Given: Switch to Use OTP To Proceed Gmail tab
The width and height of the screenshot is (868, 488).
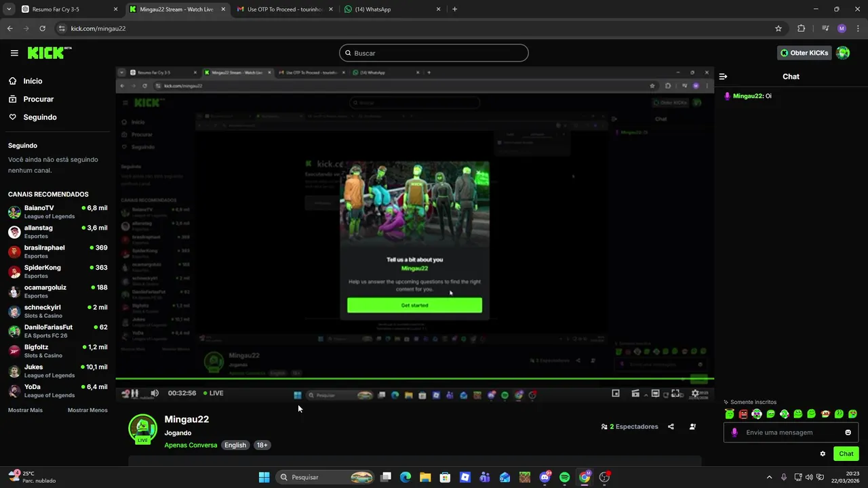Looking at the screenshot, I should tap(285, 9).
